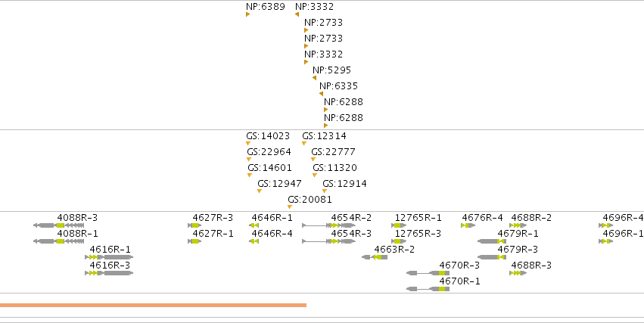Click the 4663R-2 gene glyph
Screen dimensions: 644x323
pyautogui.click(x=375, y=257)
